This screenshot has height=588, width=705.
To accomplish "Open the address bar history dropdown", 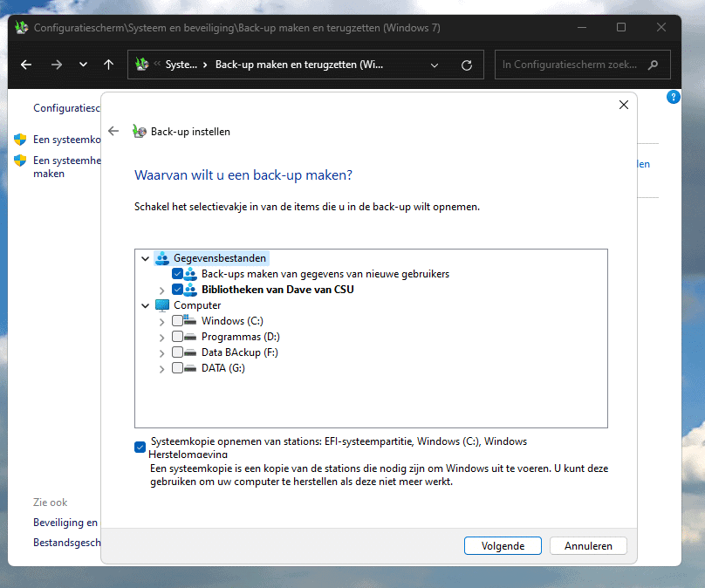I will pyautogui.click(x=435, y=65).
